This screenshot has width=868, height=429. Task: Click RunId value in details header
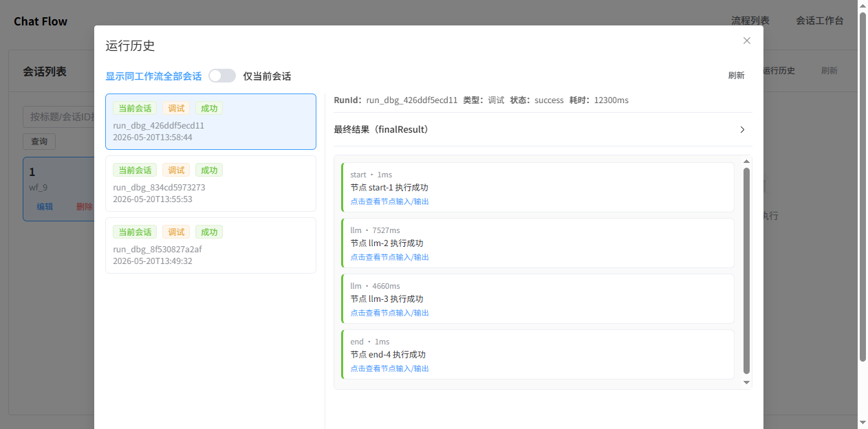[x=412, y=100]
